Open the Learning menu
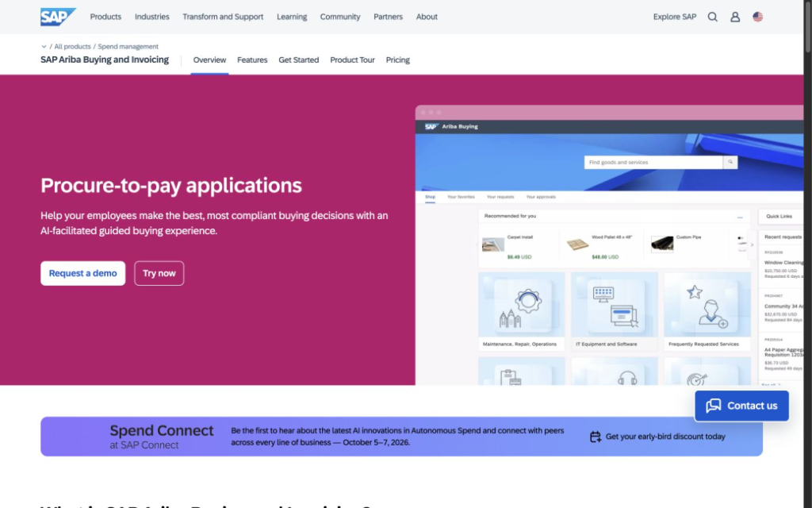The height and width of the screenshot is (508, 812). tap(292, 17)
